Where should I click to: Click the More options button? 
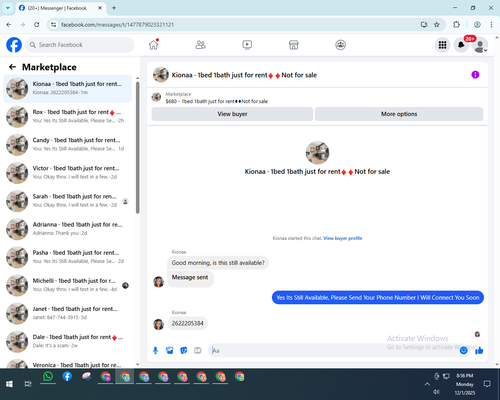click(399, 114)
